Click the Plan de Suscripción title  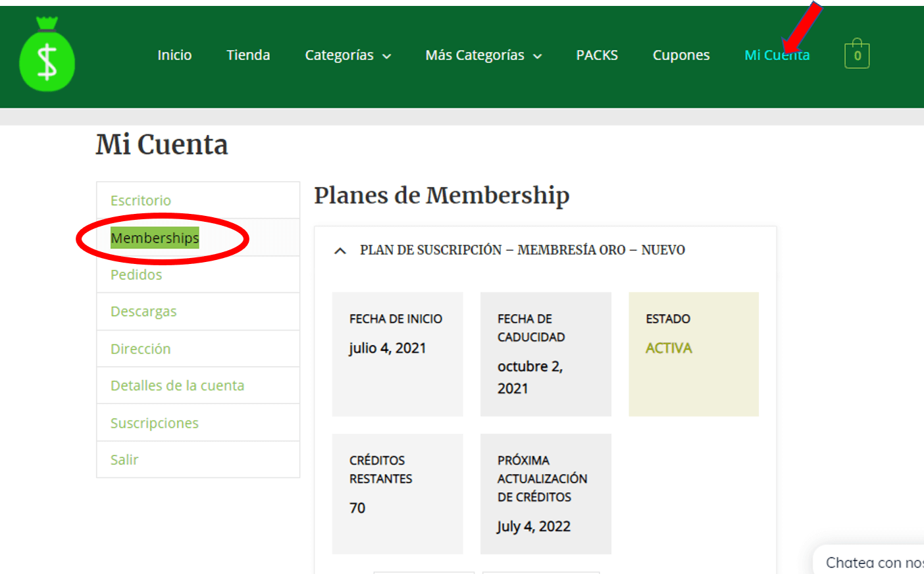522,250
